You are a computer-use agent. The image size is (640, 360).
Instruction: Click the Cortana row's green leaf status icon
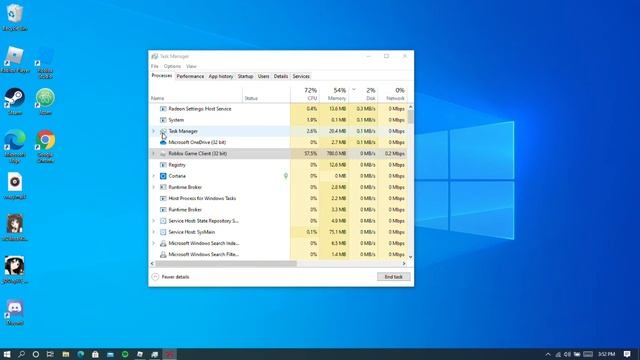click(286, 176)
